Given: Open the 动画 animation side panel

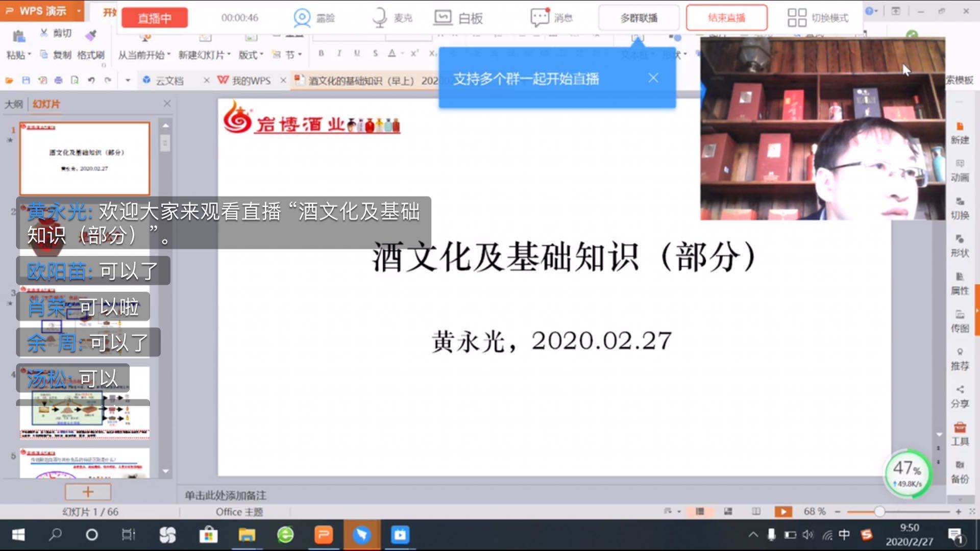Looking at the screenshot, I should (960, 170).
